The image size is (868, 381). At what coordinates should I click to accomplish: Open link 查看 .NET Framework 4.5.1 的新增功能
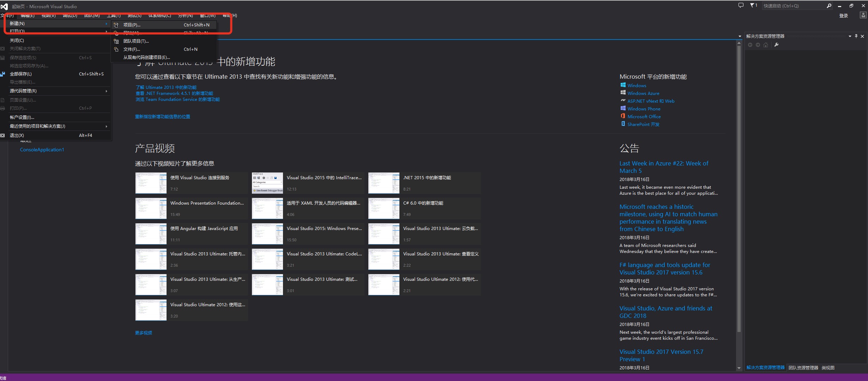(174, 93)
